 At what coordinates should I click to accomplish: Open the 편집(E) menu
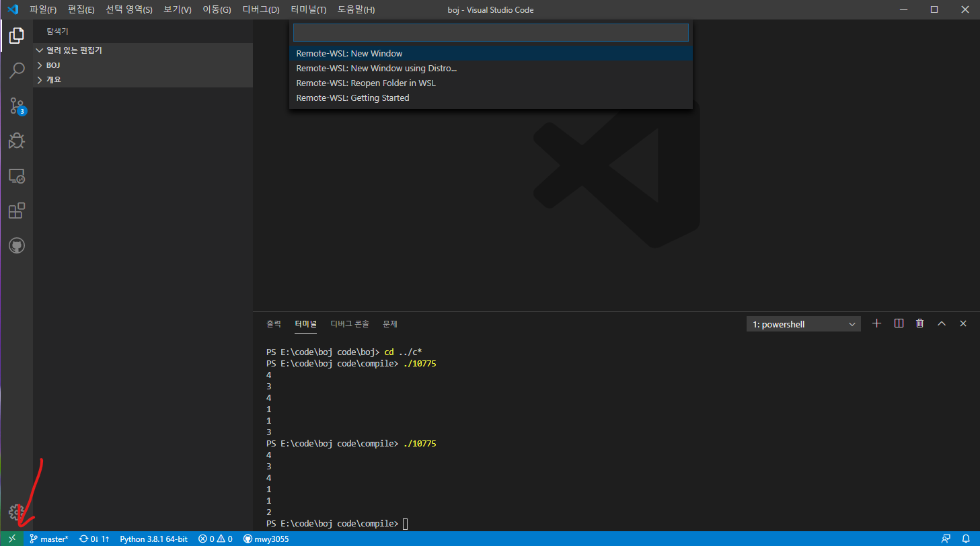point(81,9)
